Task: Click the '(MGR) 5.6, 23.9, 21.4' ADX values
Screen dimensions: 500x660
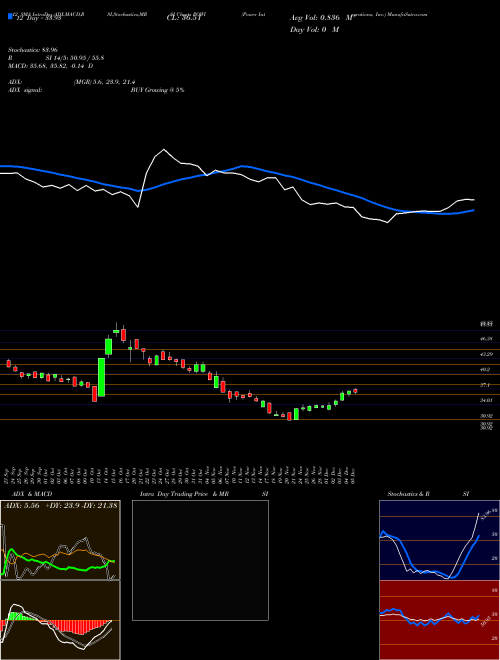Action: 104,82
